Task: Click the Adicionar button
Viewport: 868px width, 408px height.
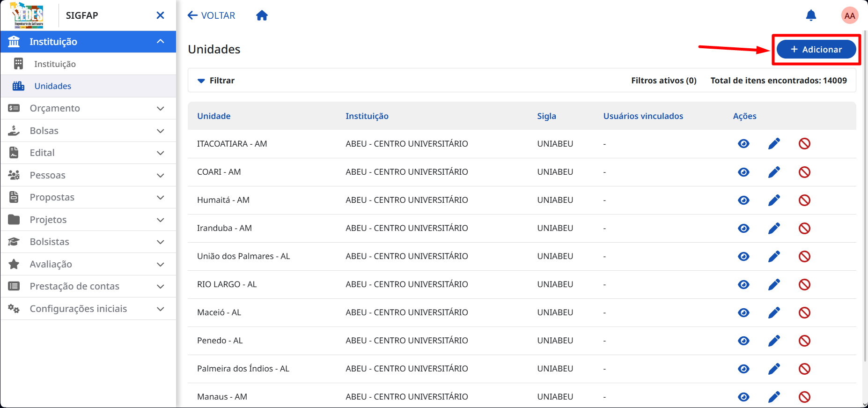Action: point(816,49)
